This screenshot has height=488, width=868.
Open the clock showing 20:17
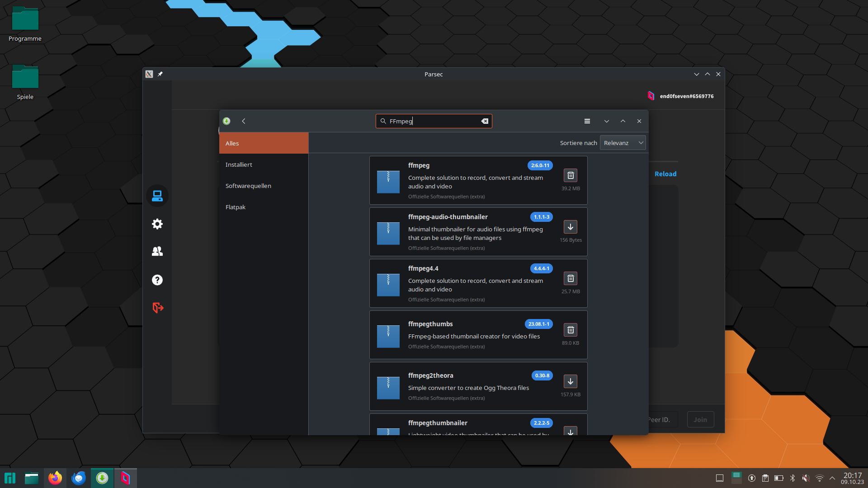click(x=852, y=478)
